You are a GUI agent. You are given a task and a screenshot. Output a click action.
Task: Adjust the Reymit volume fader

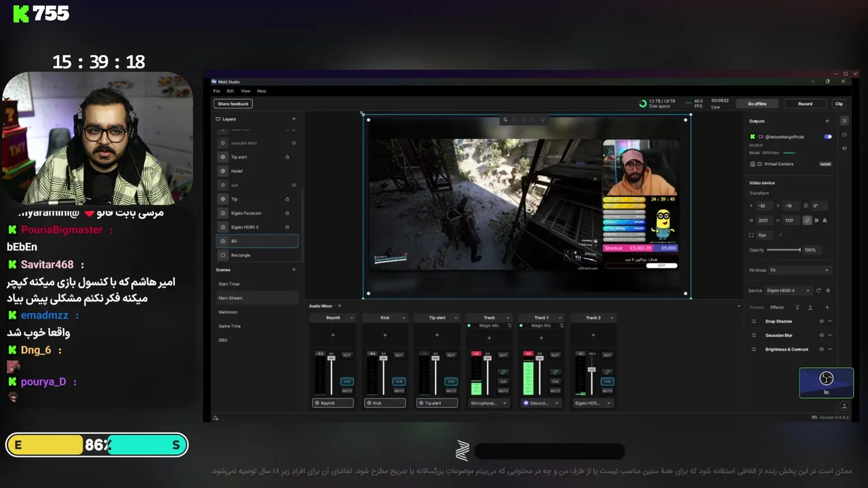click(x=332, y=359)
